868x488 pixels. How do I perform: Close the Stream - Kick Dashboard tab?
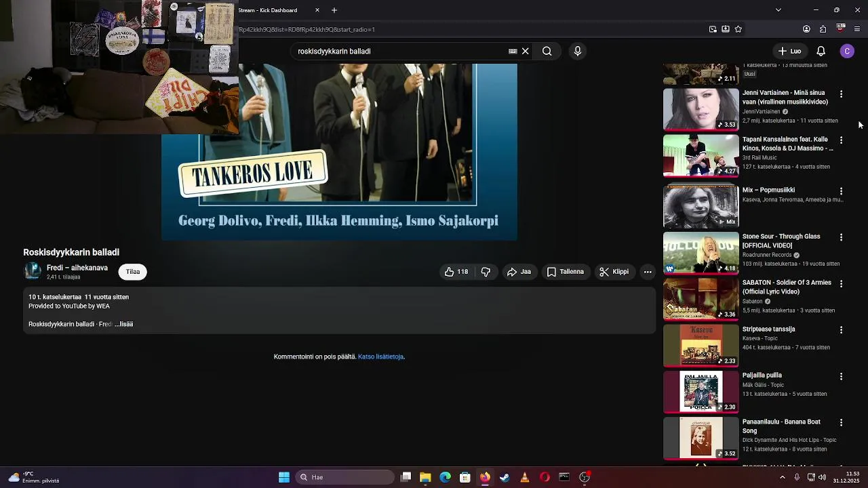click(317, 10)
